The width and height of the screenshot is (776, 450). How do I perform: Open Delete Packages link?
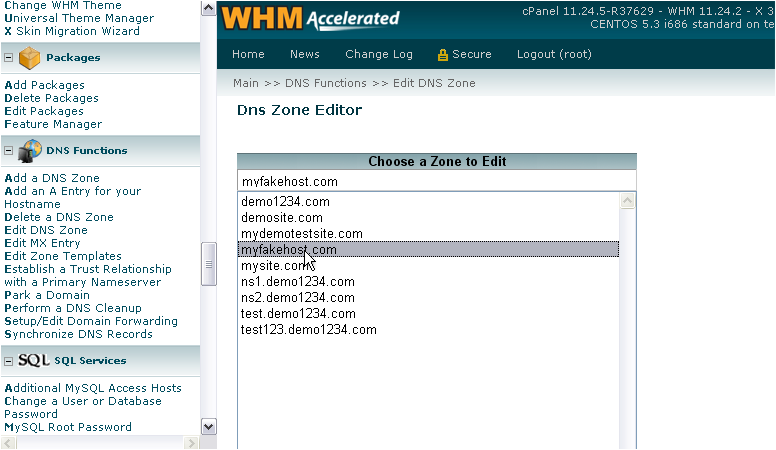[51, 98]
